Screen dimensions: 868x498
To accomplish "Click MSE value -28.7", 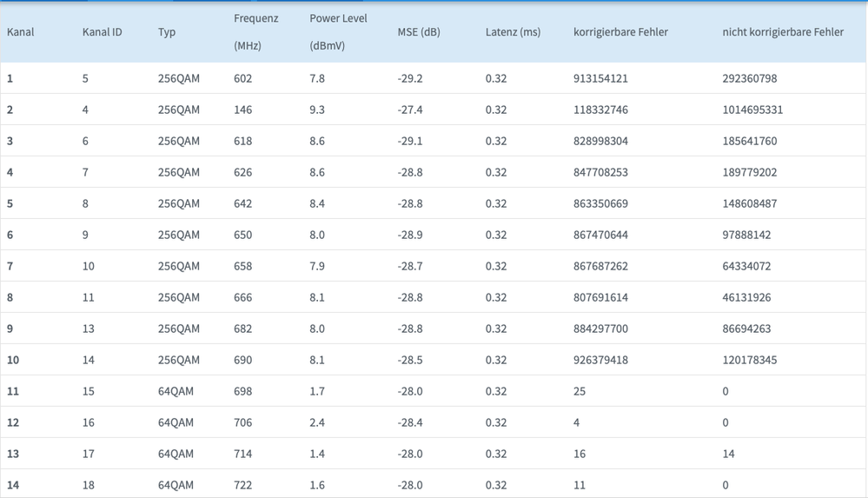I will 409,267.
